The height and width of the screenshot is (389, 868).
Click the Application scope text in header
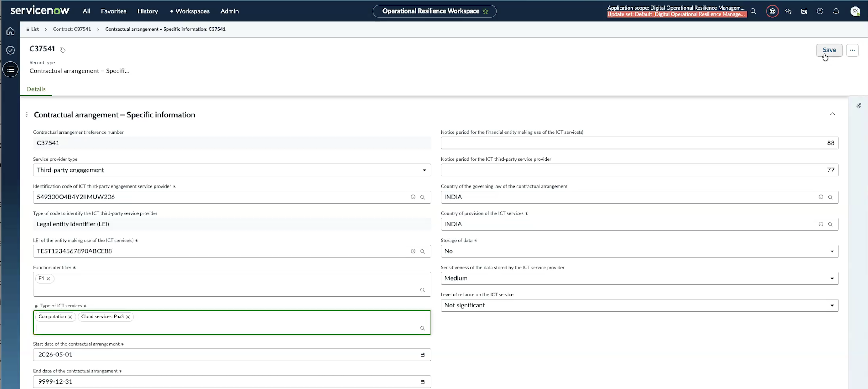676,8
